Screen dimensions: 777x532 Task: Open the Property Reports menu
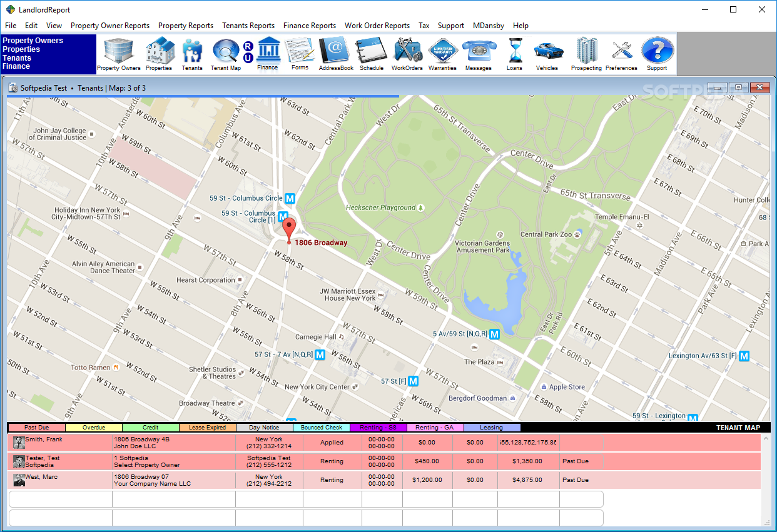click(x=186, y=26)
